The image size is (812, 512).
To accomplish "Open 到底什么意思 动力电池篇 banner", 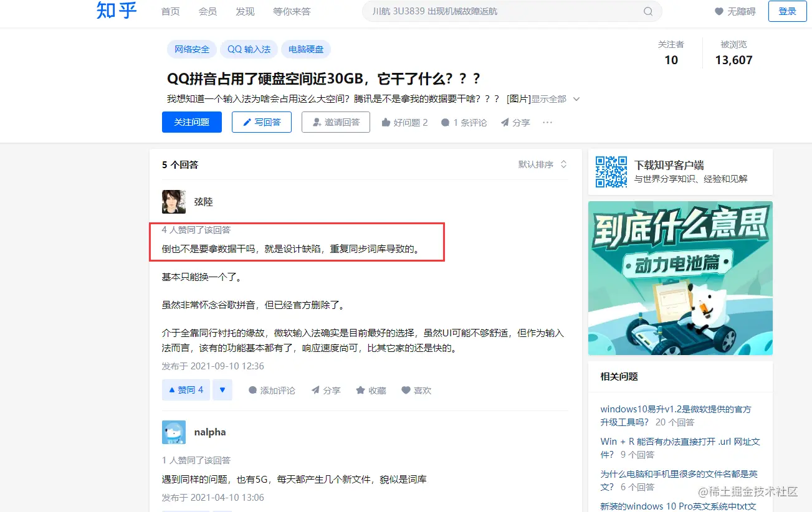I will (x=681, y=278).
